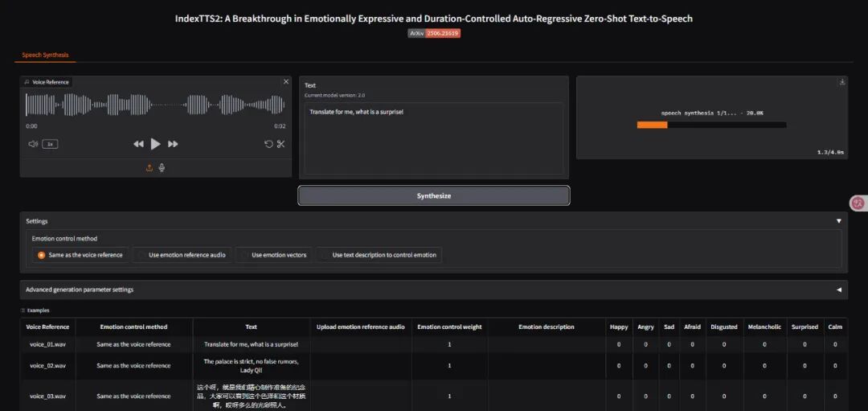Select 'Use emotion reference audio' option
This screenshot has width=868, height=411.
(x=182, y=255)
